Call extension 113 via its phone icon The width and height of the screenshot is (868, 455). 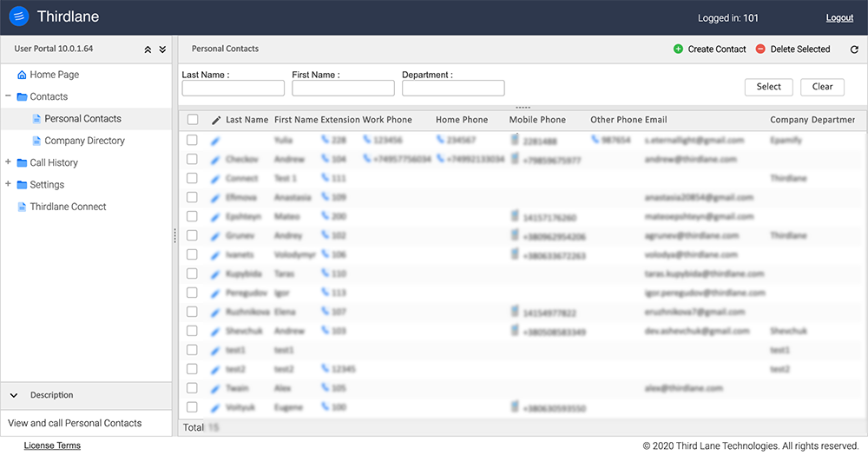click(325, 293)
